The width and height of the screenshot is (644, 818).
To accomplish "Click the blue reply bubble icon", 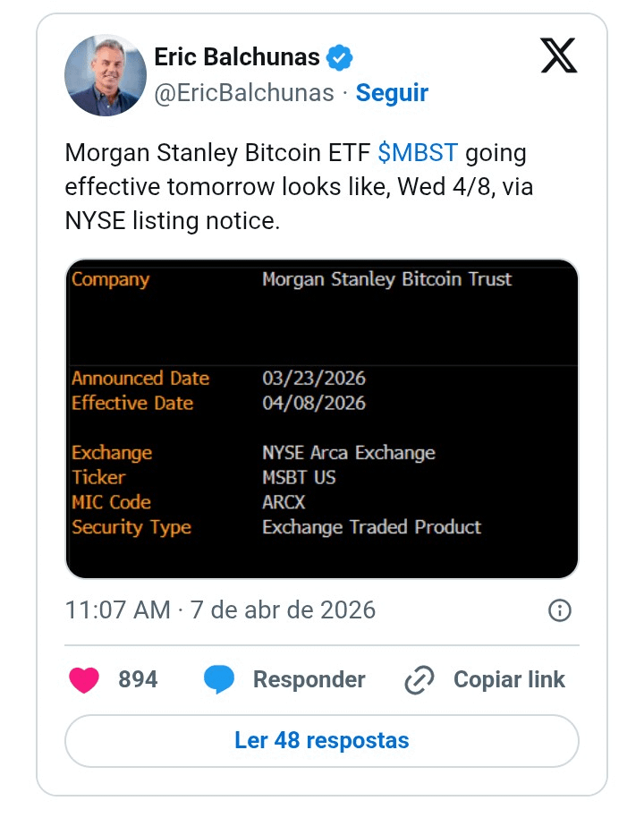I will click(219, 680).
